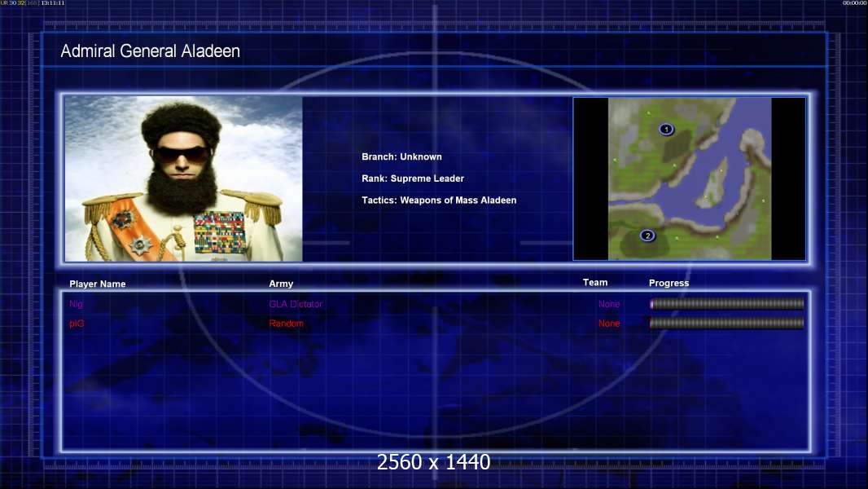Click the Admiral General Aladeen portrait
The image size is (868, 489).
coord(184,178)
